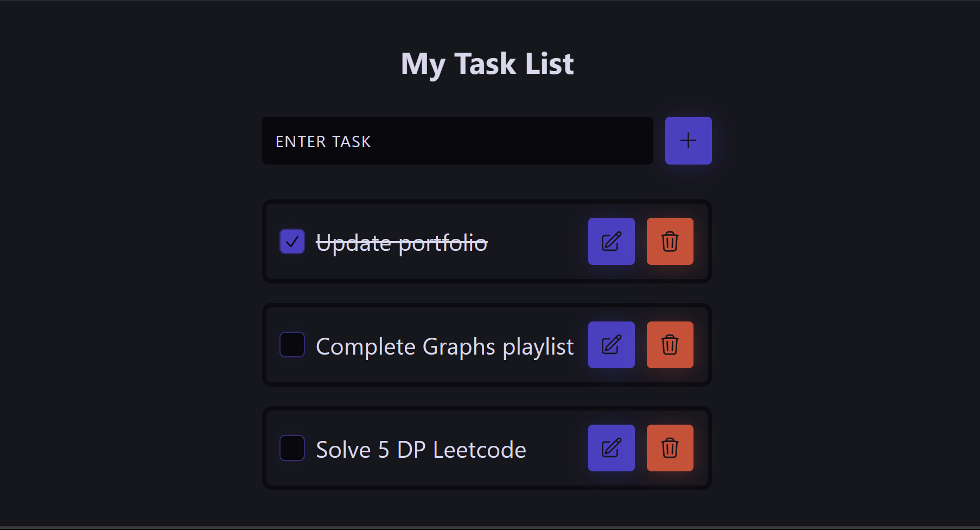Edit the Solve 5 DP Leetcode task

tap(611, 448)
